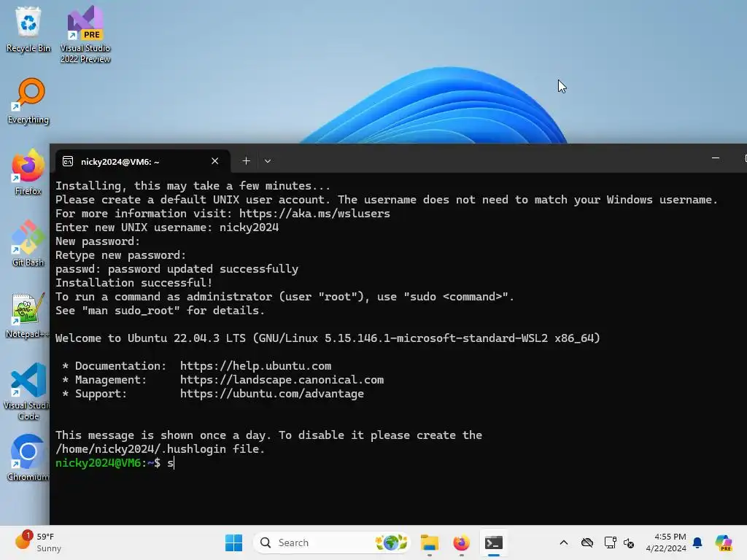
Task: Click the OneDrive cloud tray icon
Action: [x=587, y=542]
